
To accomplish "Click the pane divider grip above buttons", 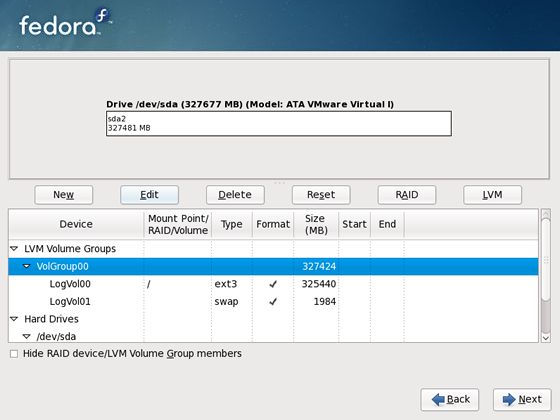I will (279, 182).
